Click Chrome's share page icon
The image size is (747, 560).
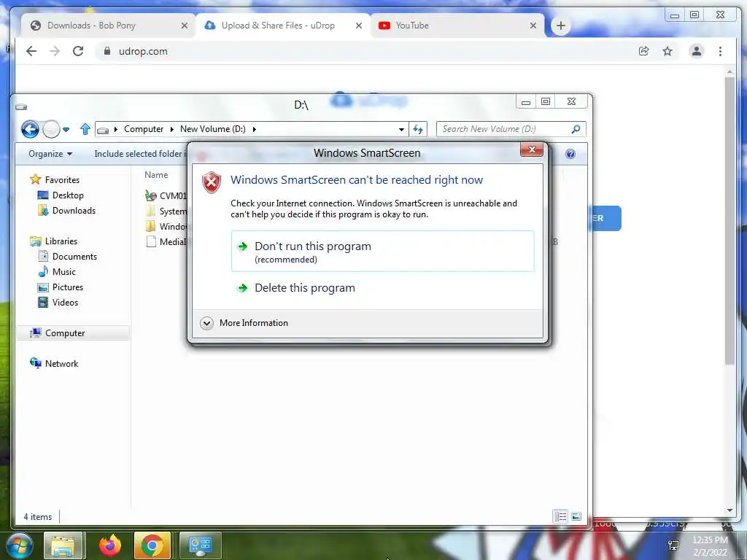point(643,52)
